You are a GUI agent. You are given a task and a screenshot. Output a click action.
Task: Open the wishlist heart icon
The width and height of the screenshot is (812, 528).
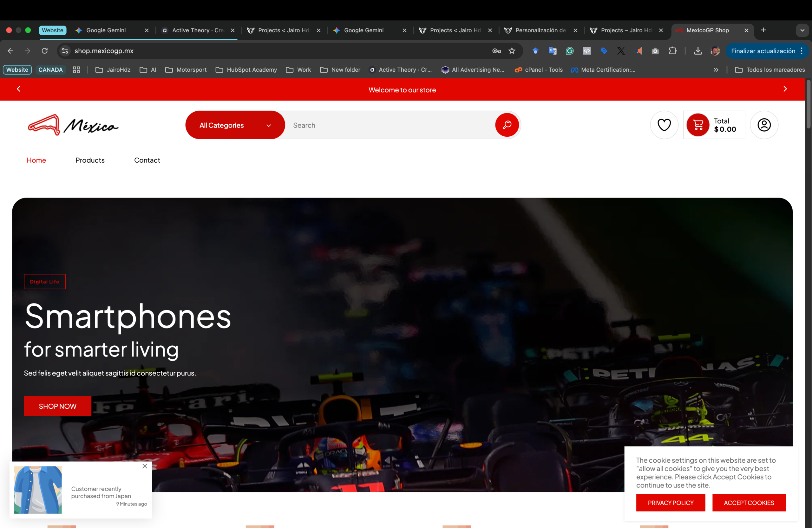[664, 125]
